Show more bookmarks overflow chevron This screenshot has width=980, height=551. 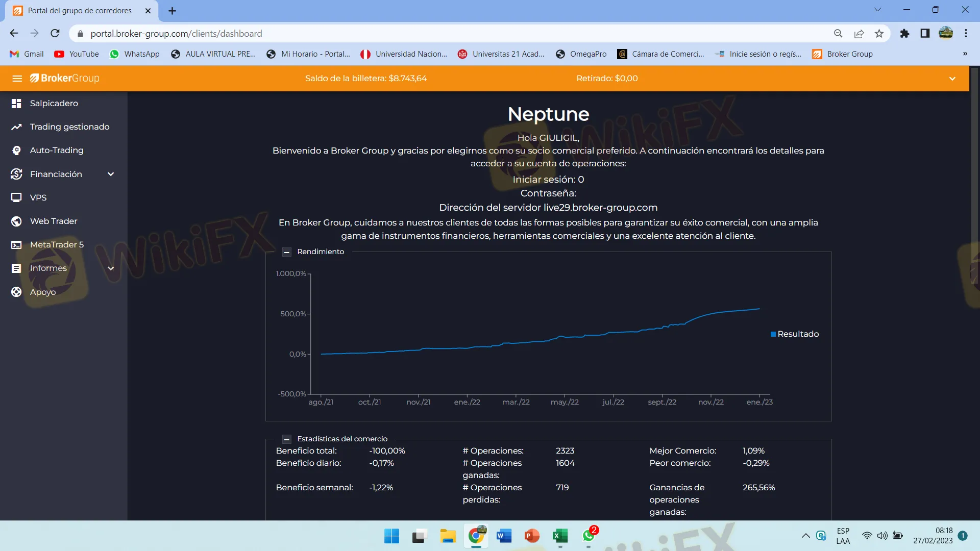point(965,54)
